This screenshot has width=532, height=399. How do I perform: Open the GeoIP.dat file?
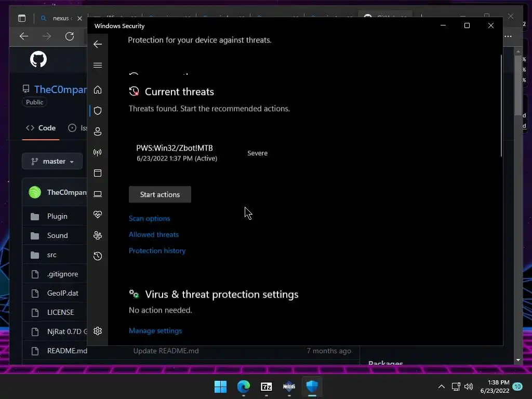click(63, 293)
